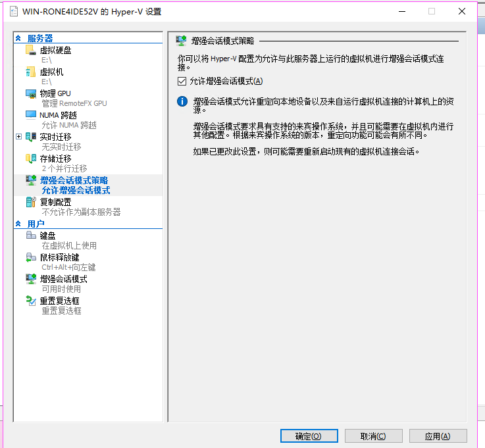485x448 pixels.
Task: Click the 增强会话模式策略 icon in the tree
Action: click(31, 180)
